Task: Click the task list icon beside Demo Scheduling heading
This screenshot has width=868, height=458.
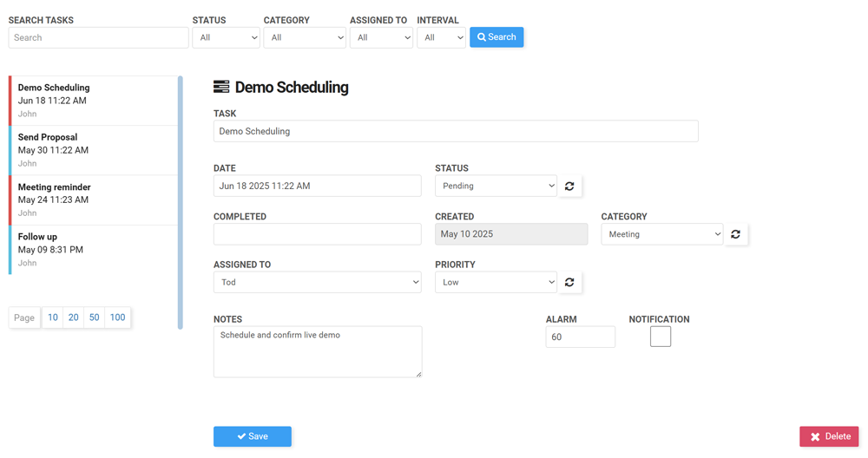Action: (221, 87)
